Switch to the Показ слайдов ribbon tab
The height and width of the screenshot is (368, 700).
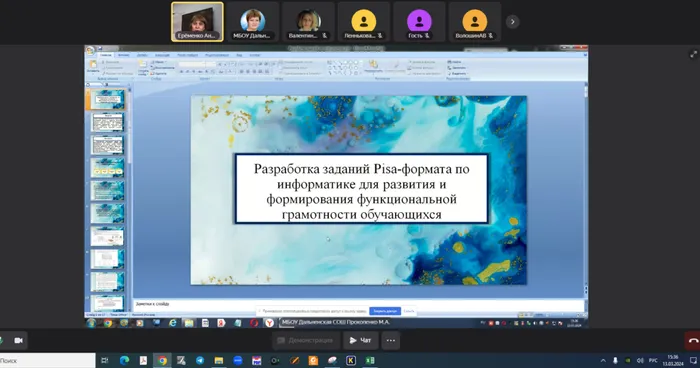pyautogui.click(x=188, y=55)
